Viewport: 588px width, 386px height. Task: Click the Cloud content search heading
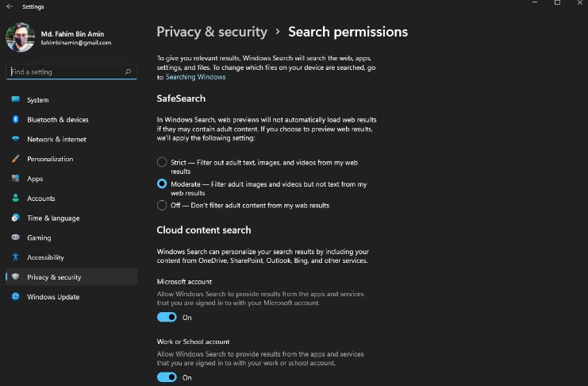204,230
